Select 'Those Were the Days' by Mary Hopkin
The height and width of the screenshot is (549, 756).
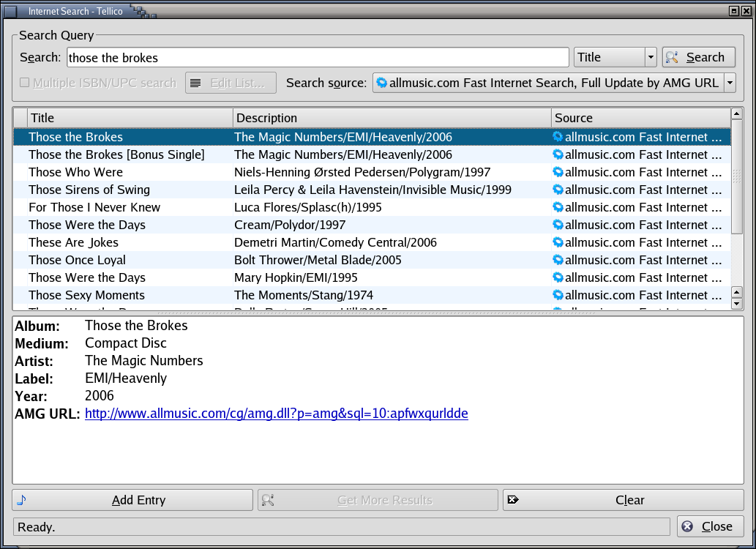click(372, 277)
